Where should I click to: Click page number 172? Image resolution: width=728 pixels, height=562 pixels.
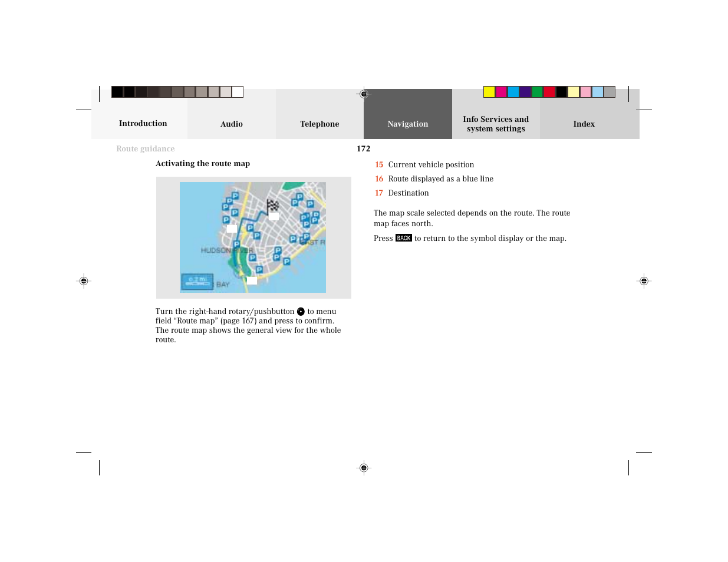pos(364,149)
